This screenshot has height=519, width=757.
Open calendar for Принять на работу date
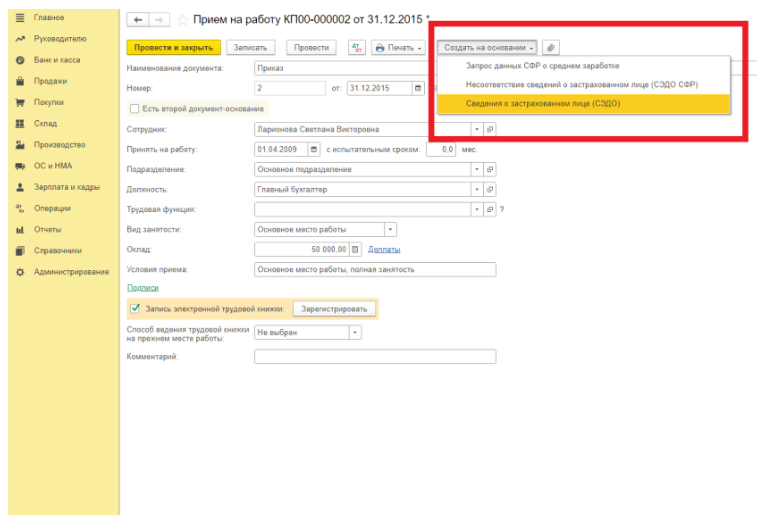[314, 149]
